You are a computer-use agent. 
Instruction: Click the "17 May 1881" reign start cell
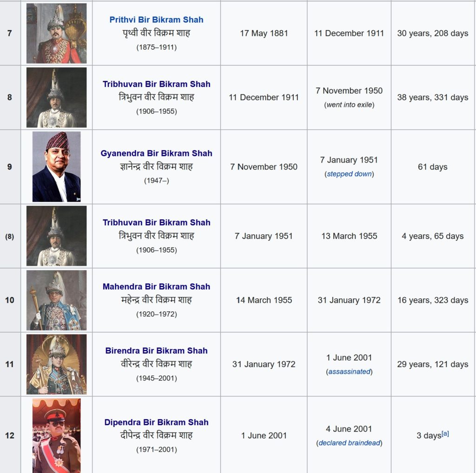pyautogui.click(x=264, y=33)
